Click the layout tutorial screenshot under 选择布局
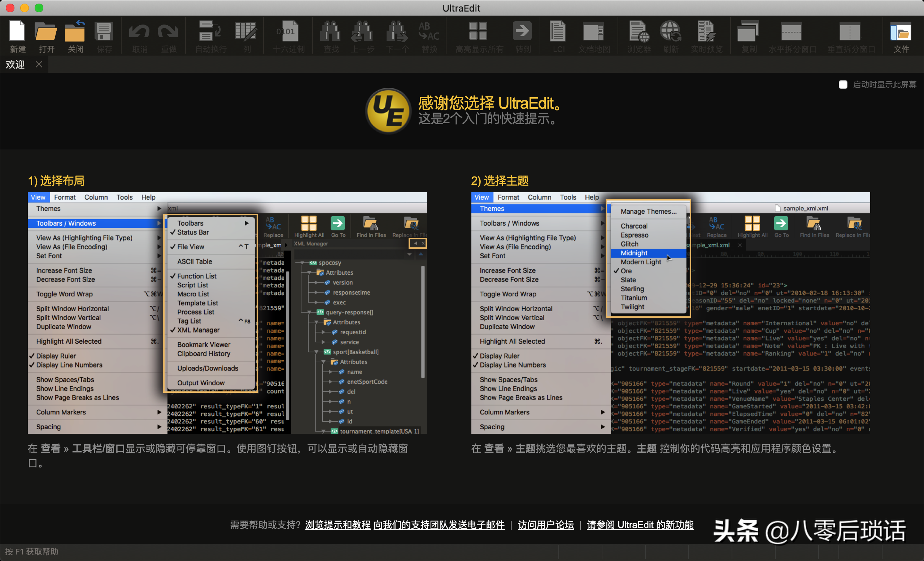 [x=227, y=313]
